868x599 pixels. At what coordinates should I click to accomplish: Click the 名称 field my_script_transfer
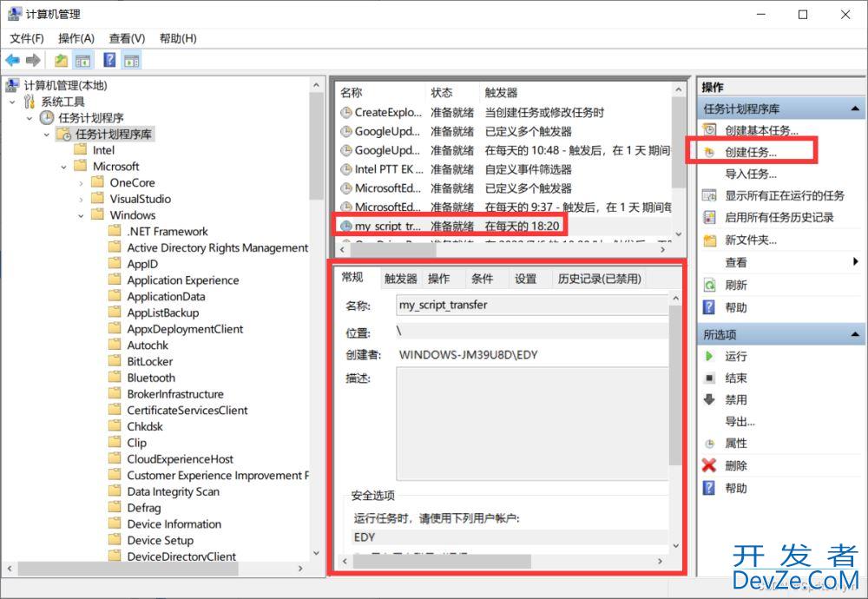coord(531,305)
